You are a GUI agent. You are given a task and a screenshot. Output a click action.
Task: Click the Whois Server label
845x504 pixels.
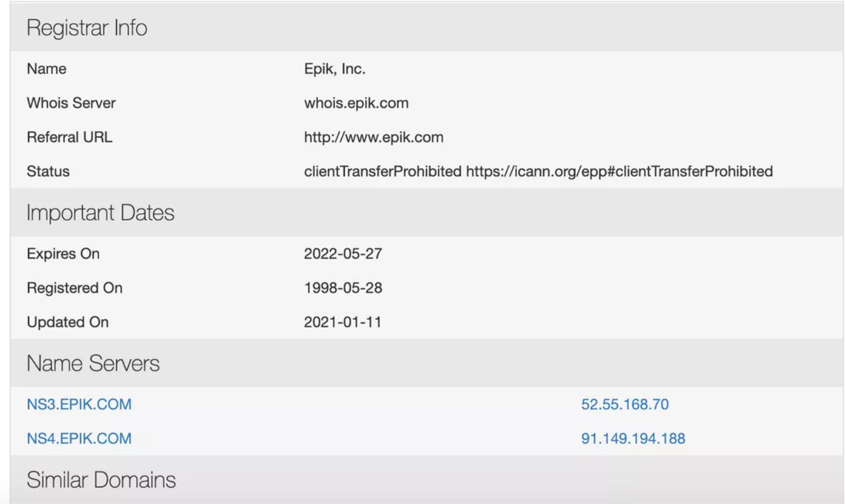[71, 103]
